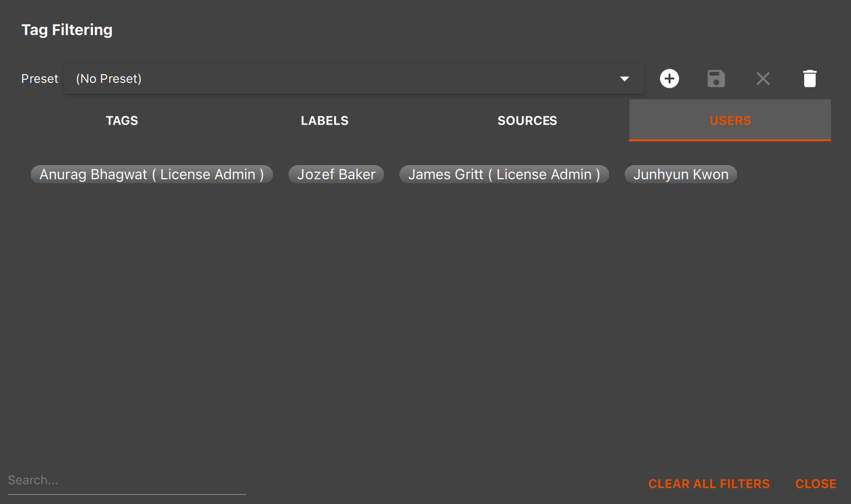
Task: Add a new preset with plus icon
Action: [x=669, y=79]
